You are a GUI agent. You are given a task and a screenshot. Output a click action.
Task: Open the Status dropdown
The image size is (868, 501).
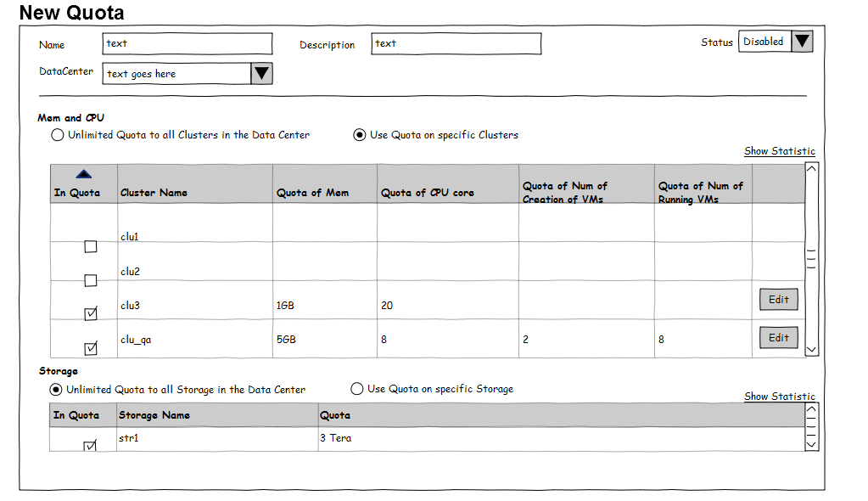802,42
